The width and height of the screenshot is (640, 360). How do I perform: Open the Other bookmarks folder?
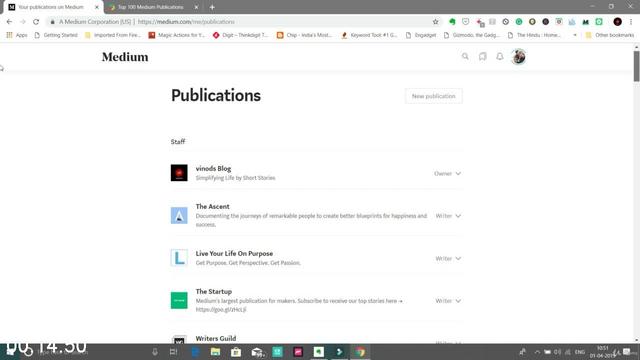[x=610, y=35]
